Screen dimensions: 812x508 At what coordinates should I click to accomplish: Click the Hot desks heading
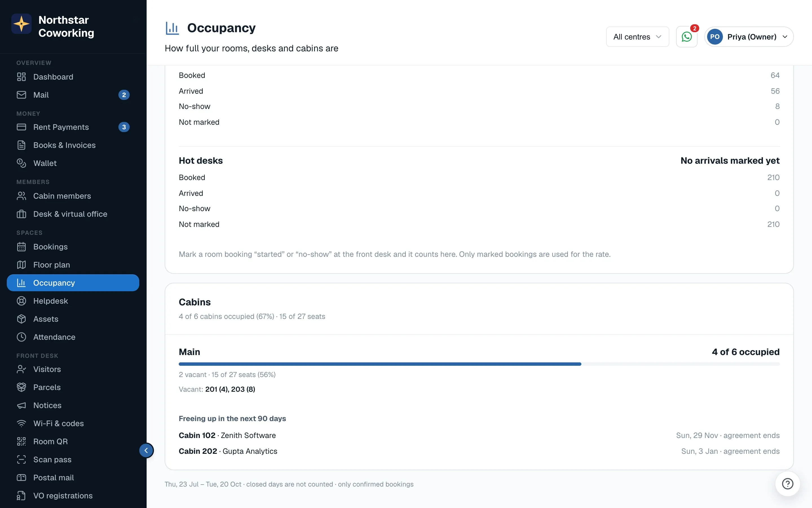pyautogui.click(x=201, y=161)
